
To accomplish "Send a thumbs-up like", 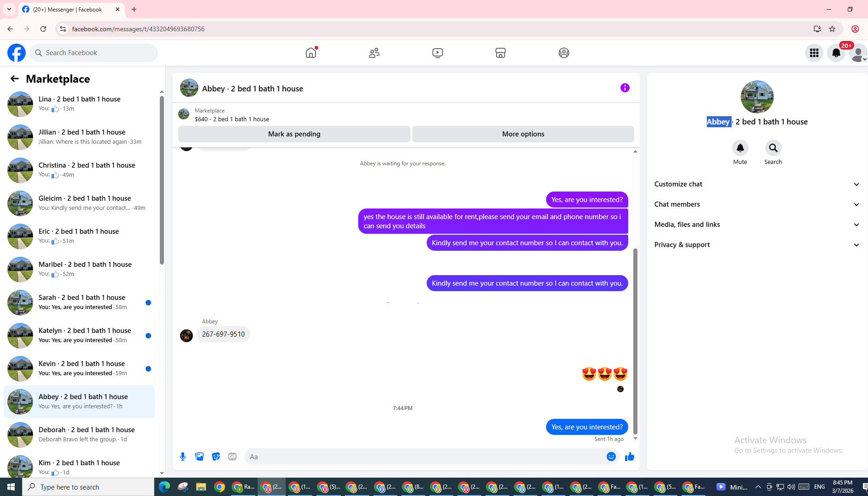I will click(x=630, y=457).
